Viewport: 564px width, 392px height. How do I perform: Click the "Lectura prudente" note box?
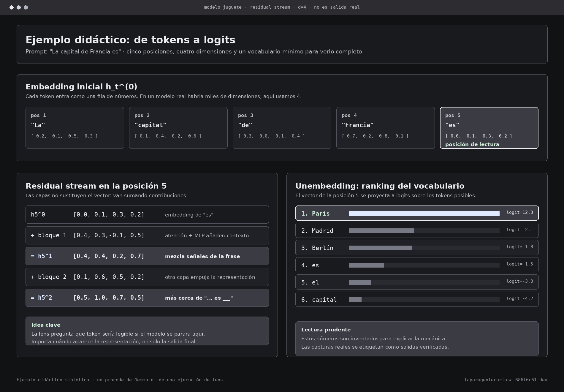coord(417,339)
